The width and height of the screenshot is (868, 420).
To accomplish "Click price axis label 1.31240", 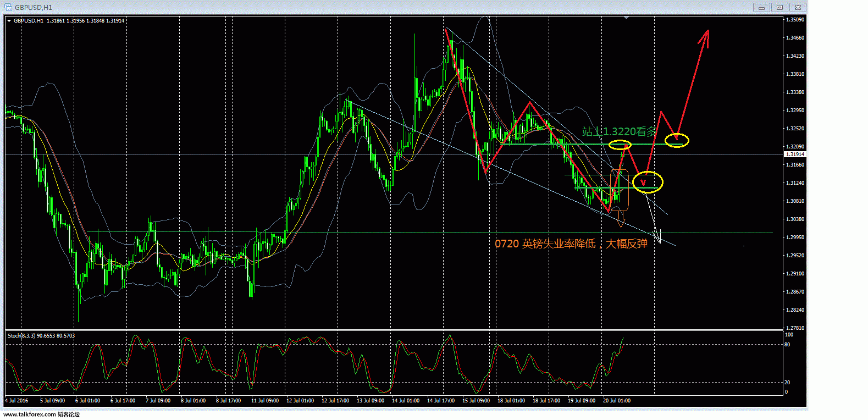I will [795, 183].
